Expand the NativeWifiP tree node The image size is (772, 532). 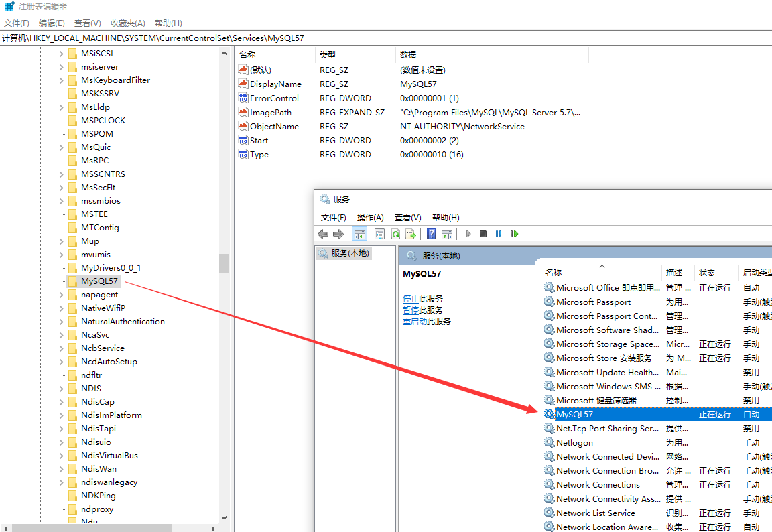[62, 308]
